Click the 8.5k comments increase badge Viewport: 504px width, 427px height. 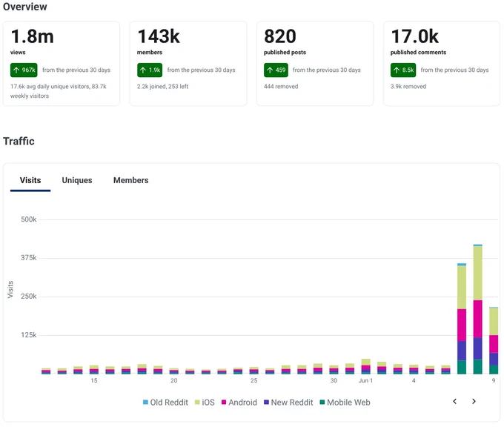click(x=403, y=70)
